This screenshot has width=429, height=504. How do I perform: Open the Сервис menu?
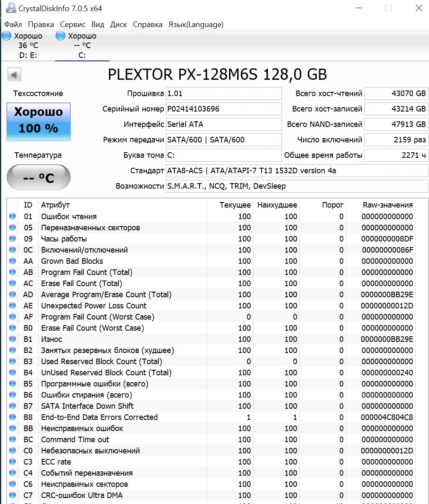coord(73,24)
